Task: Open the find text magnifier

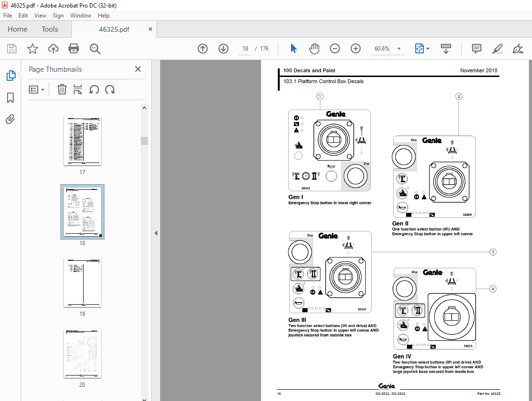Action: (95, 49)
